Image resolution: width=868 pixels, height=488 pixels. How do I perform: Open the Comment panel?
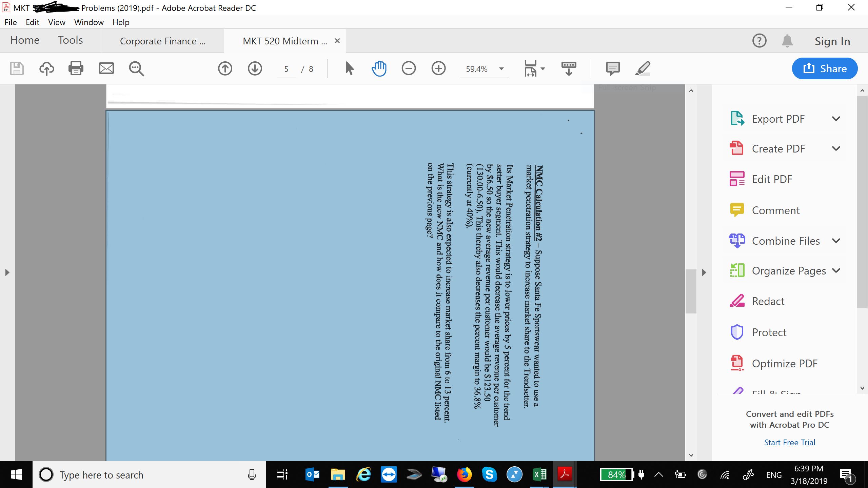tap(612, 68)
